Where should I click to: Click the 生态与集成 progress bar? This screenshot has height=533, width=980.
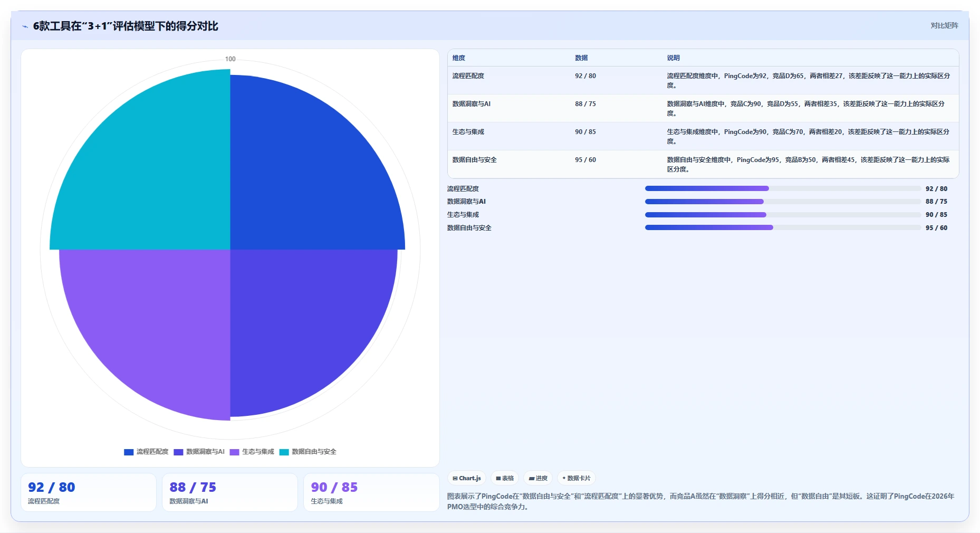(x=783, y=215)
